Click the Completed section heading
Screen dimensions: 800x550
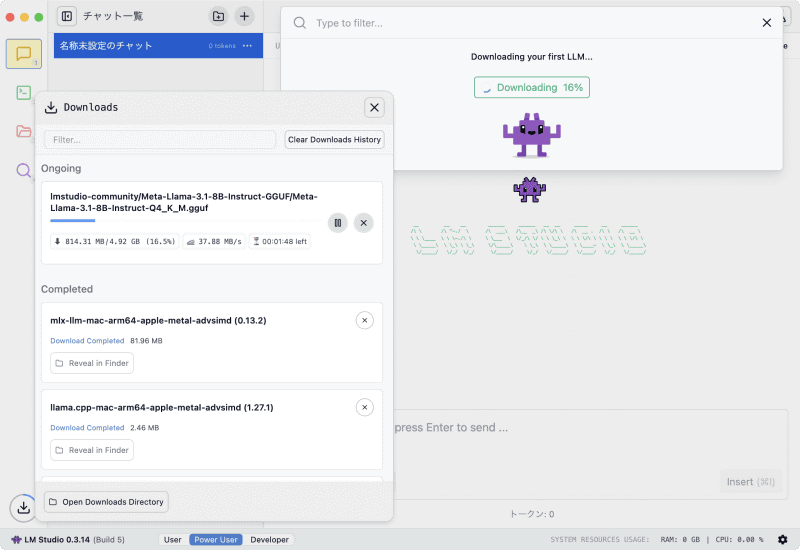[x=67, y=289]
